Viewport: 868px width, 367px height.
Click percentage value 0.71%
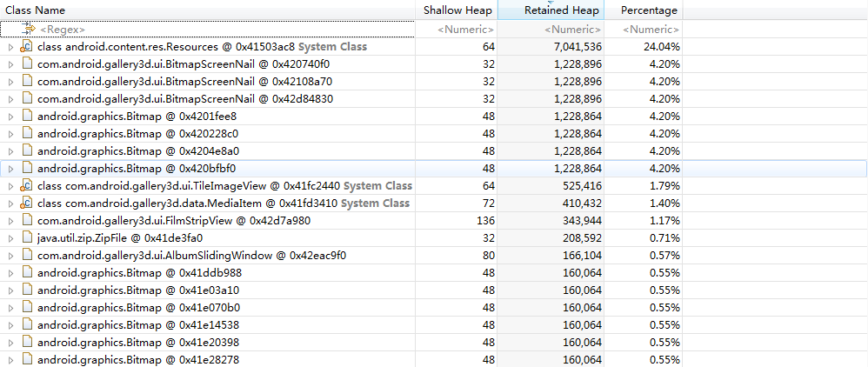[x=664, y=238]
